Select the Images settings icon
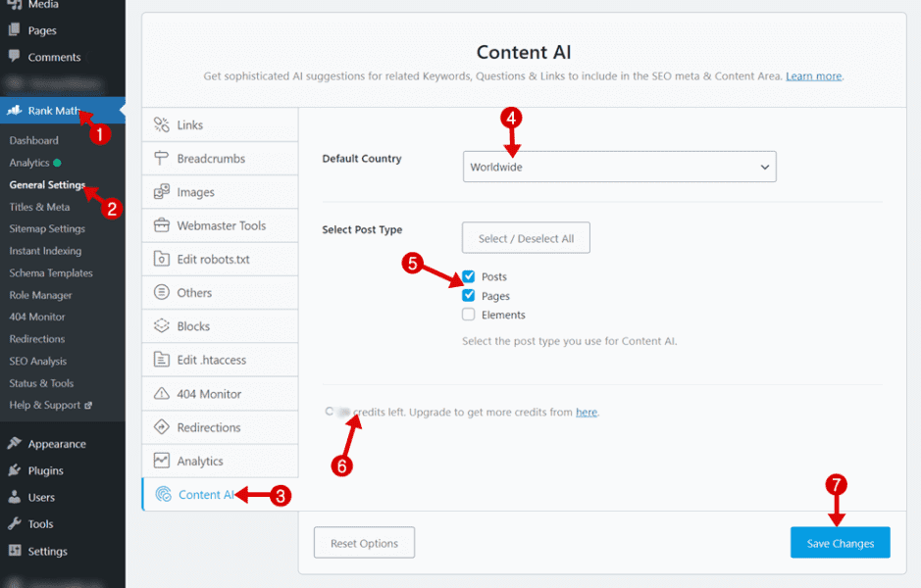The height and width of the screenshot is (588, 921). pos(162,192)
